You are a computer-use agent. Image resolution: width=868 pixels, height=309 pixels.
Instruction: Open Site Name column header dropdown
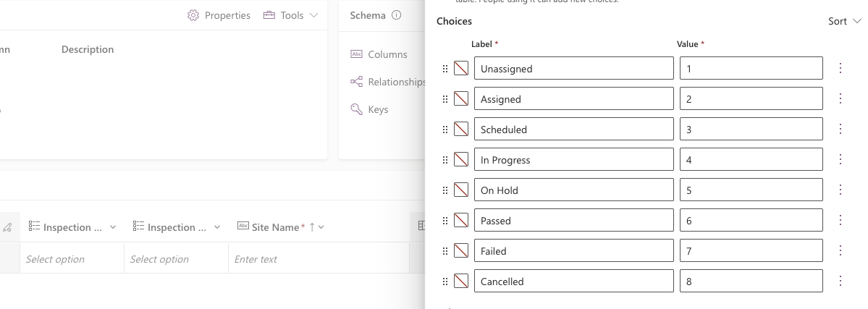point(321,227)
